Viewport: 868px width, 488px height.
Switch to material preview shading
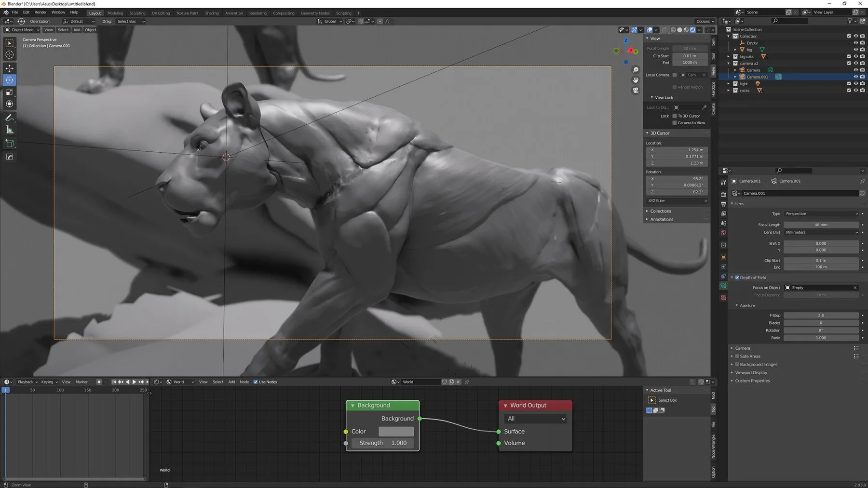pyautogui.click(x=686, y=30)
